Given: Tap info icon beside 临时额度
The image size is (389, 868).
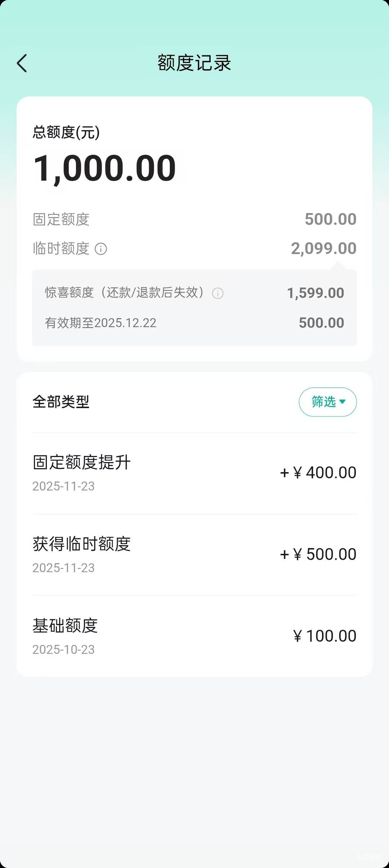Looking at the screenshot, I should tap(101, 249).
